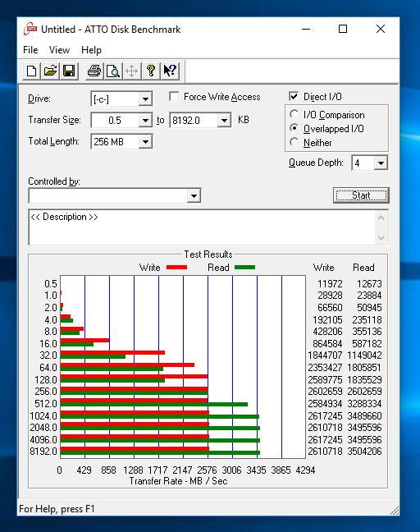
Task: Click the Description scrollbar up arrow
Action: 381,218
